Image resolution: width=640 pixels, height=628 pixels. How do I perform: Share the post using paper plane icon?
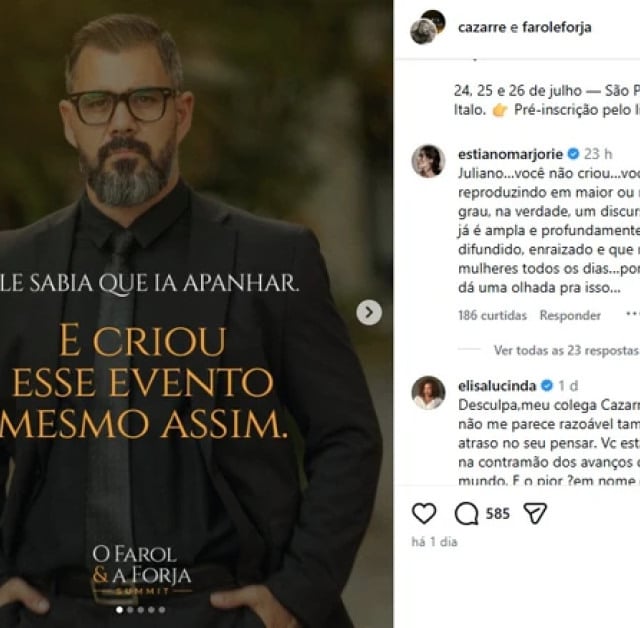click(x=535, y=513)
